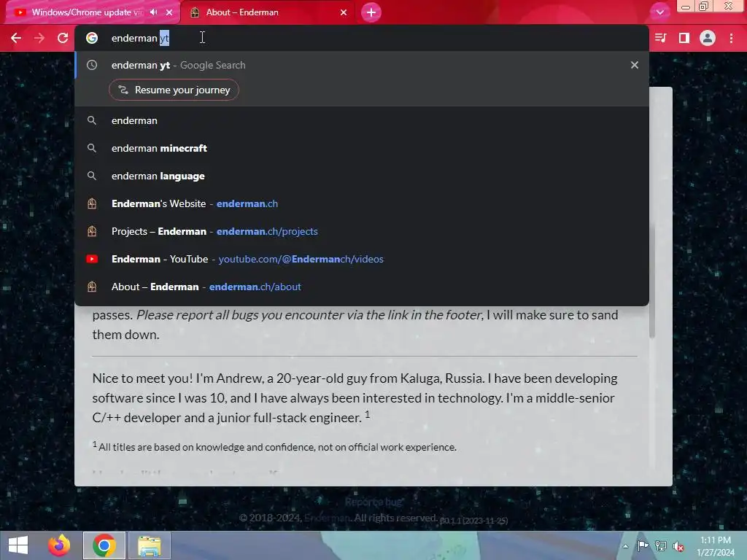Open Action Center flag icon in tray
The image size is (747, 560).
pyautogui.click(x=643, y=545)
